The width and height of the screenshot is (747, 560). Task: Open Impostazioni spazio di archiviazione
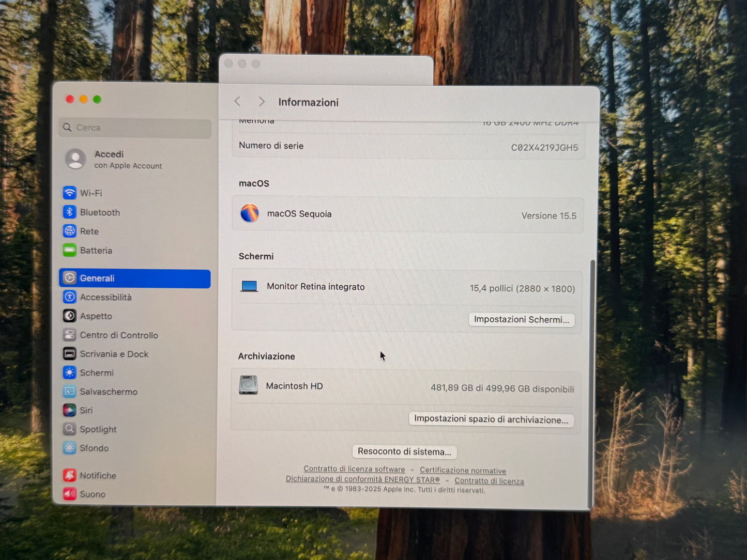point(491,419)
